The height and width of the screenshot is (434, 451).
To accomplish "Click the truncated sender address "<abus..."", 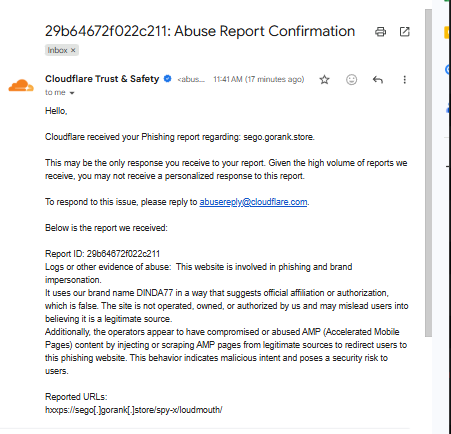I will point(191,79).
